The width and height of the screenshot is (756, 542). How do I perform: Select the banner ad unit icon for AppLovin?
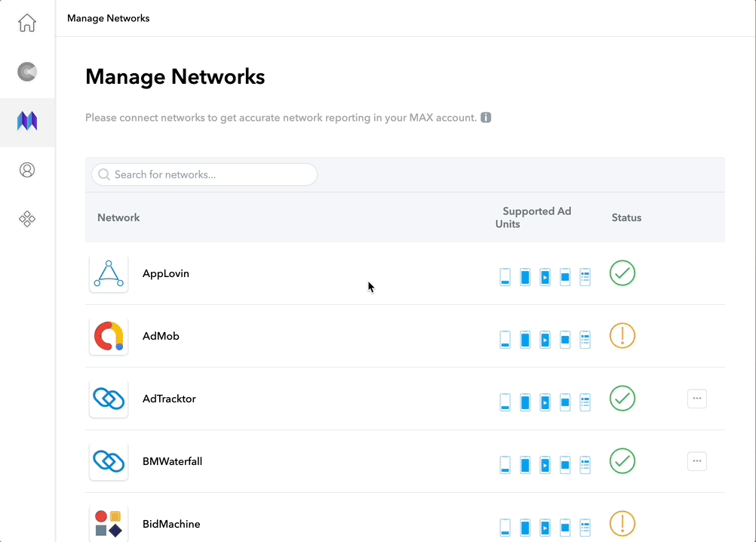click(x=505, y=276)
